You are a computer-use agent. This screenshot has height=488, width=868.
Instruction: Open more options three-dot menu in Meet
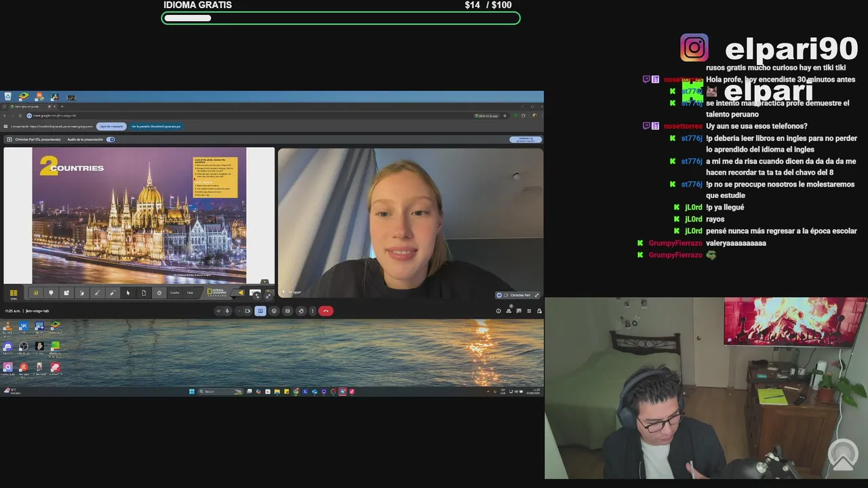pyautogui.click(x=313, y=311)
